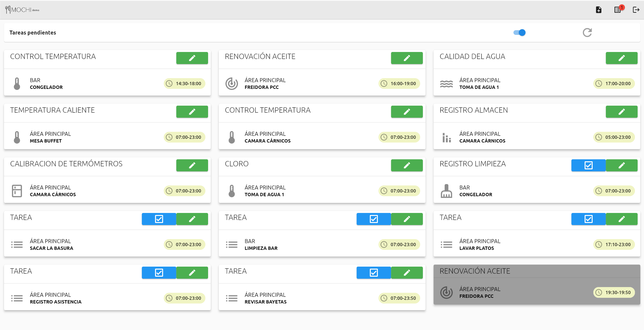The width and height of the screenshot is (644, 330).
Task: Open edit for Calibracion de Termómetros
Action: tap(192, 165)
